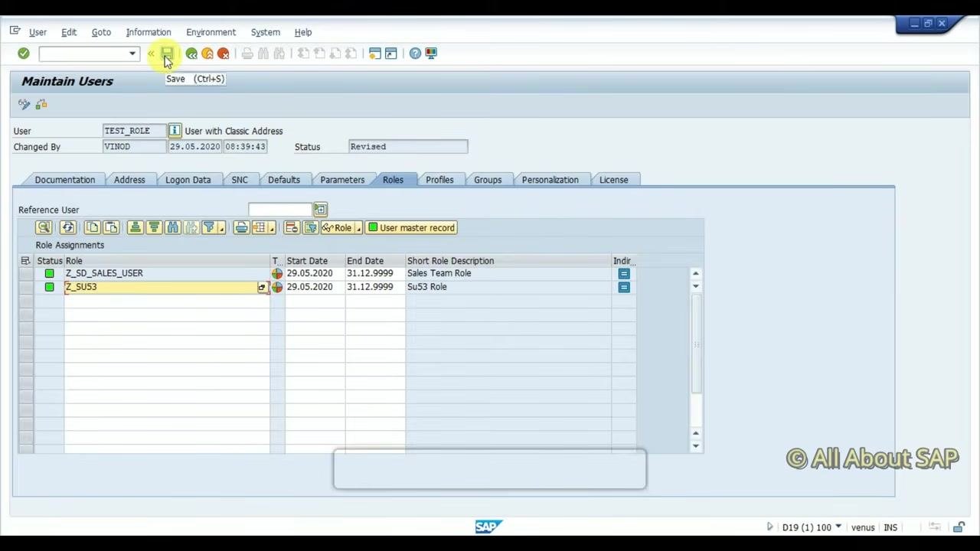This screenshot has height=551, width=980.
Task: Expand the Filter dropdown arrow in role toolbar
Action: (x=221, y=228)
